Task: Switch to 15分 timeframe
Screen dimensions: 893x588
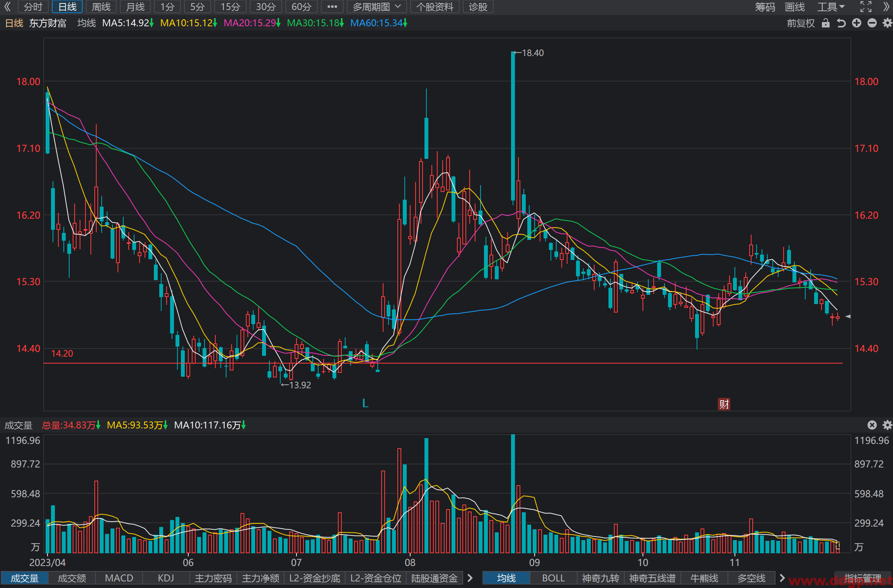Action: (x=230, y=7)
